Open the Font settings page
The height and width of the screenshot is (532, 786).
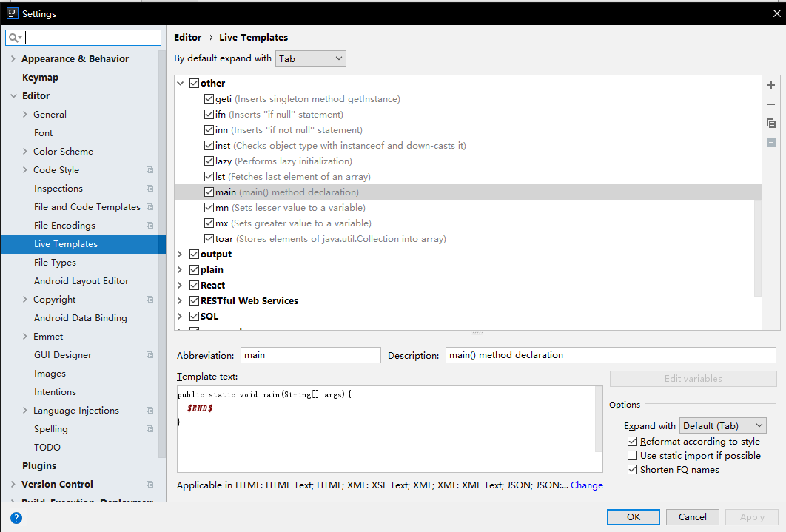(x=43, y=132)
